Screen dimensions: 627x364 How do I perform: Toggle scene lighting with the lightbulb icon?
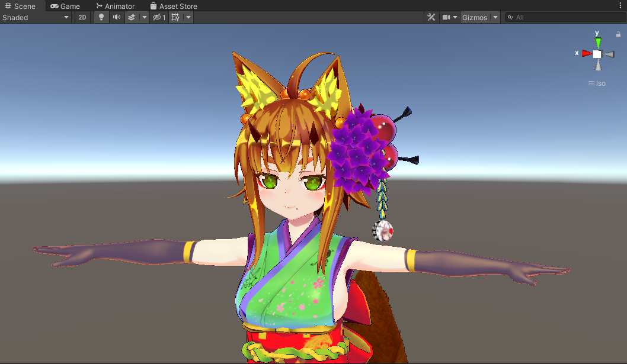[101, 17]
